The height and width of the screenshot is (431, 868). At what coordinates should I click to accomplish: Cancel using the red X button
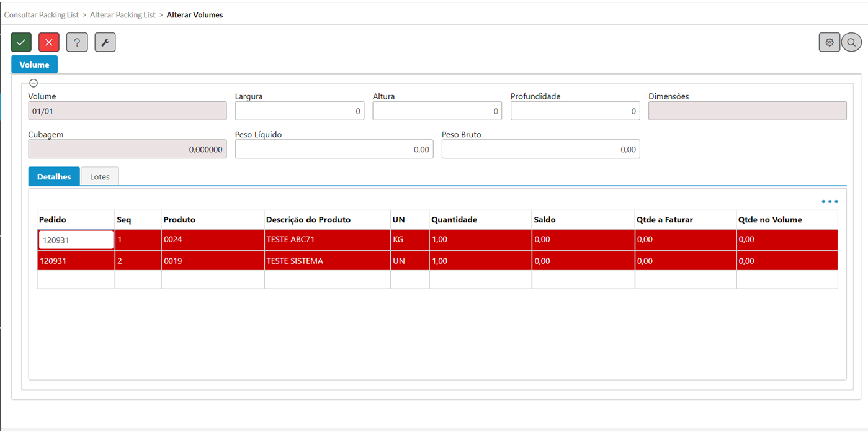coord(49,42)
